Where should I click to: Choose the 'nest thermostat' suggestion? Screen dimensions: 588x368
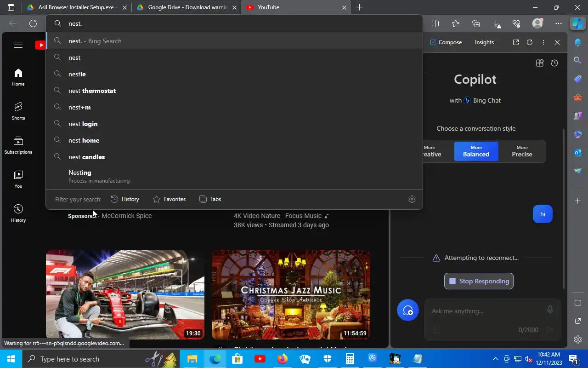tap(234, 91)
